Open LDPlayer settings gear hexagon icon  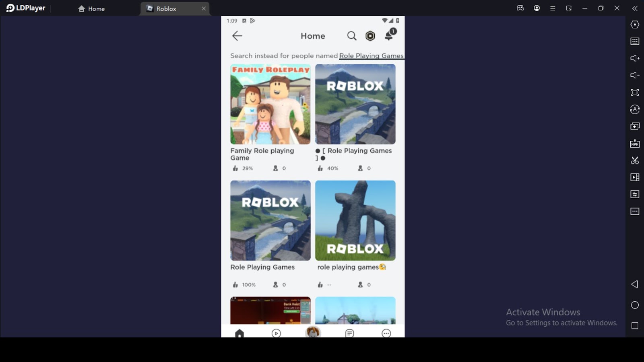(x=635, y=25)
